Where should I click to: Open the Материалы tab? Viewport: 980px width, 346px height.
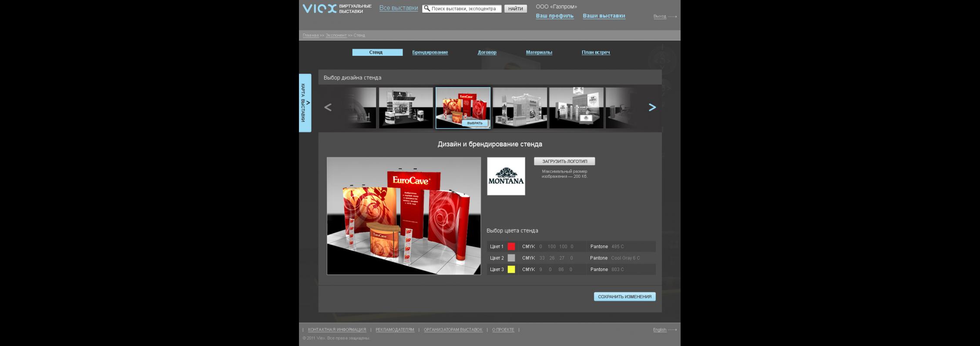click(539, 52)
